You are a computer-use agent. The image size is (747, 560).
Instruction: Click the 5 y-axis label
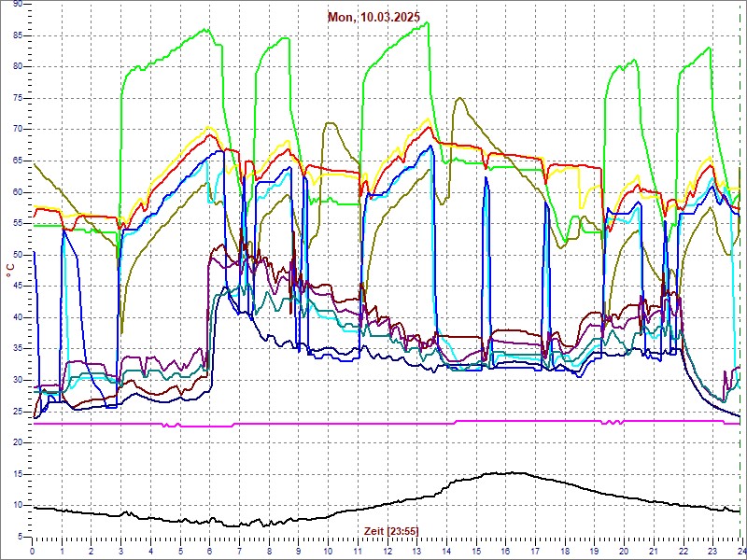(20, 537)
